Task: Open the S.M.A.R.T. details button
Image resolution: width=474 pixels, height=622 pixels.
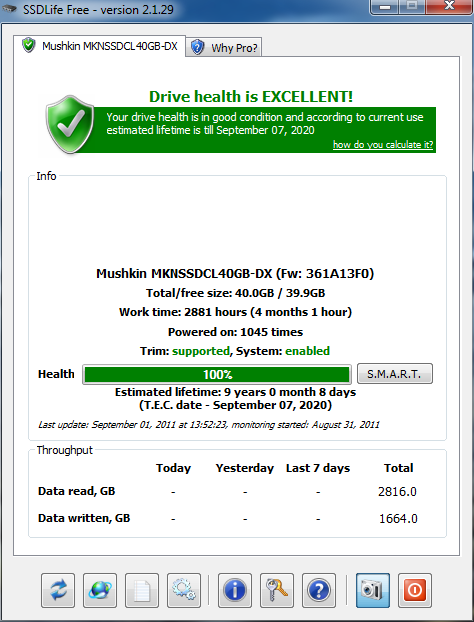Action: coord(395,374)
